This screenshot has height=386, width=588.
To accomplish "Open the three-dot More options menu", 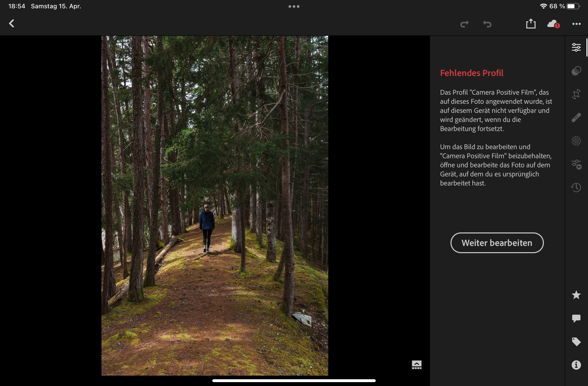I will 576,24.
